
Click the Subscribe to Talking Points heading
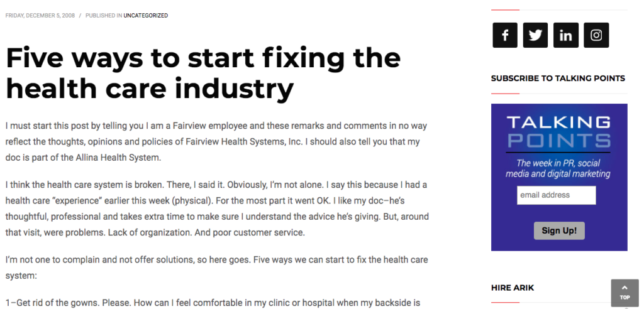[558, 79]
